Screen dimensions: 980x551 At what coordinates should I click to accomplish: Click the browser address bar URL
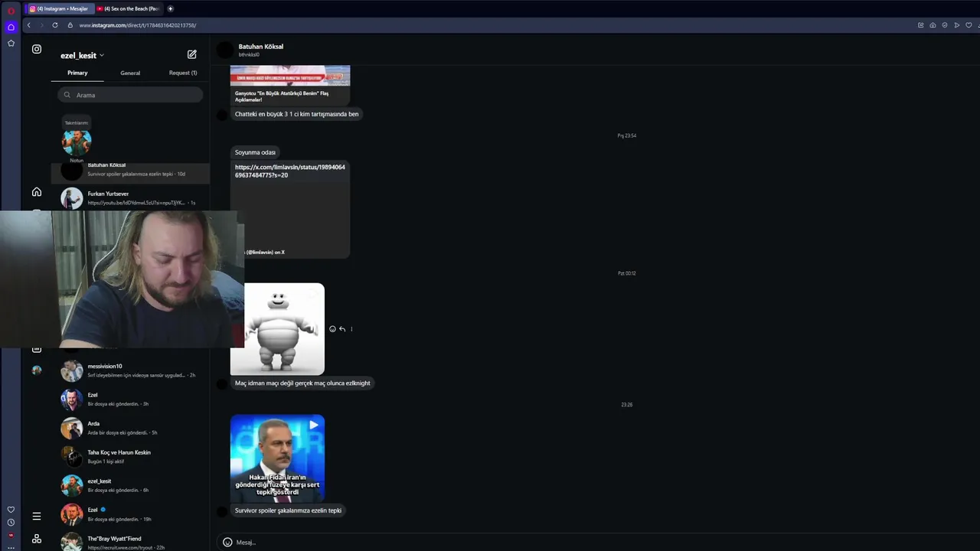click(138, 25)
